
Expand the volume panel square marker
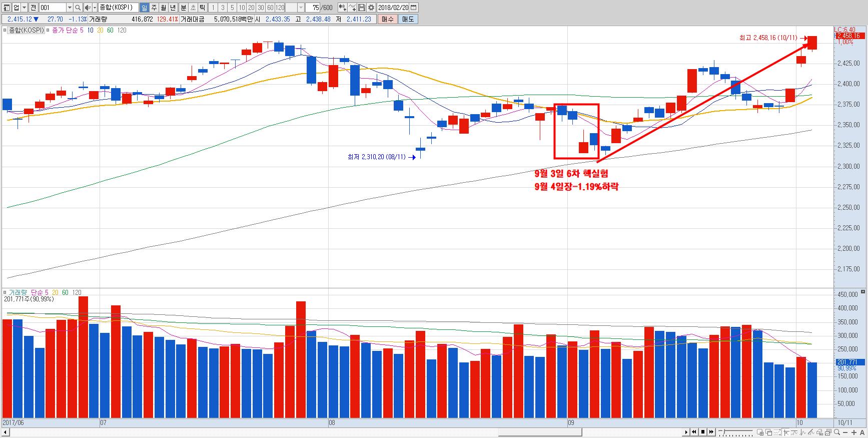pos(6,292)
